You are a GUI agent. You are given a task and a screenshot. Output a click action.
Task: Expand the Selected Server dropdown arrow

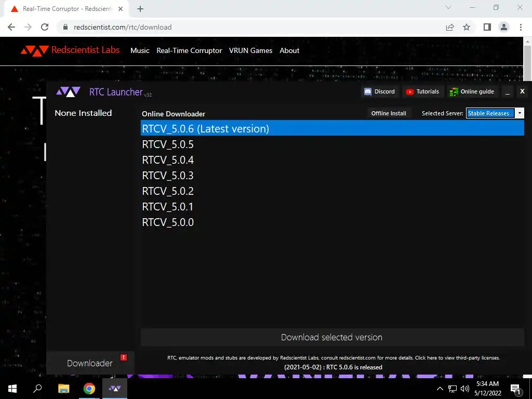point(520,113)
